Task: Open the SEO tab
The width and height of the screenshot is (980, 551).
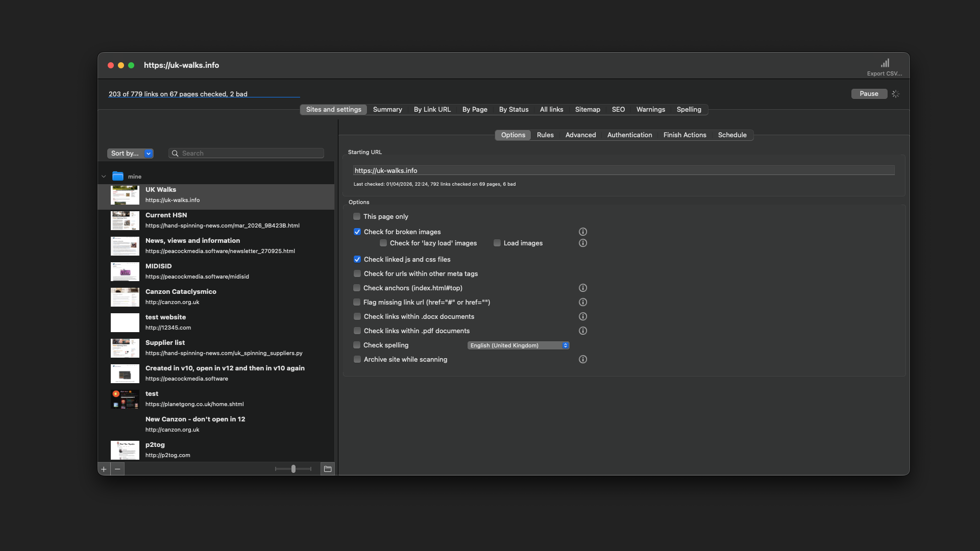Action: pos(618,109)
